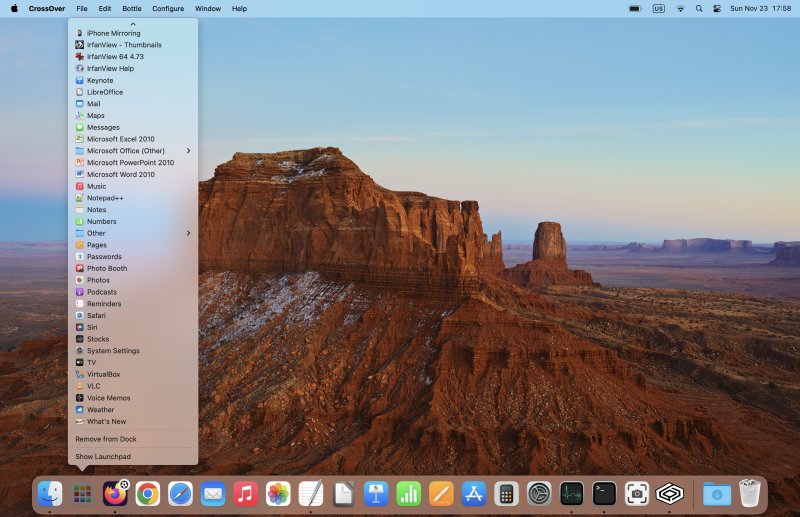Open the Trash in the Dock

pos(750,493)
